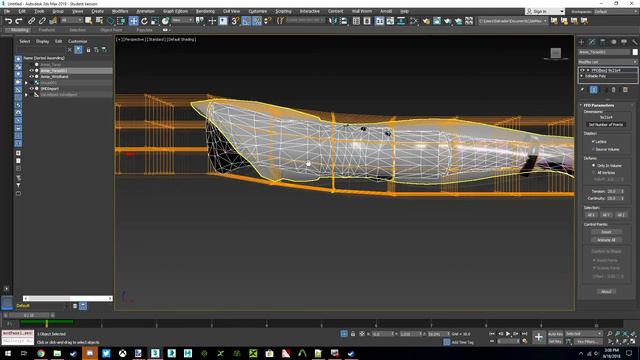The image size is (640, 360).
Task: Open the Xbox taskbar icon
Action: pyautogui.click(x=122, y=353)
